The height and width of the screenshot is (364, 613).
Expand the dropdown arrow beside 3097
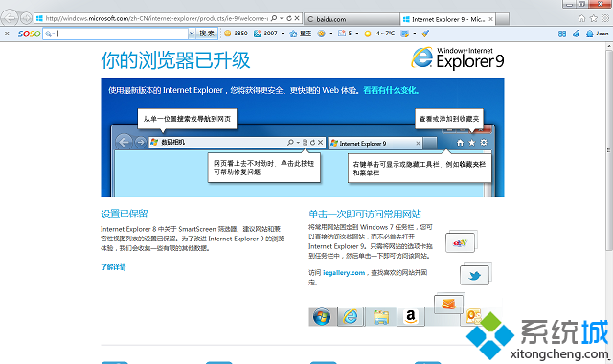pos(283,34)
